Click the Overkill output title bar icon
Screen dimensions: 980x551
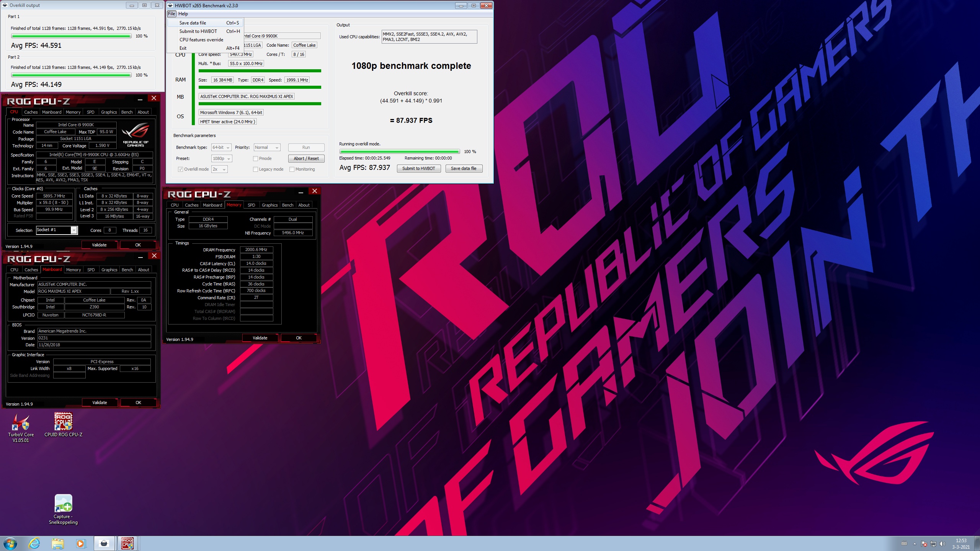[5, 5]
